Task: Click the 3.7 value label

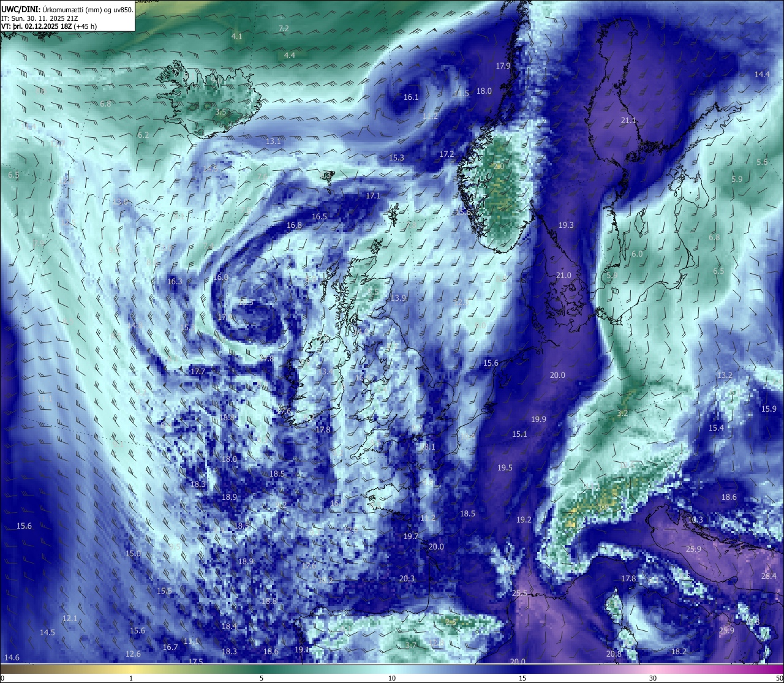Action: [411, 645]
